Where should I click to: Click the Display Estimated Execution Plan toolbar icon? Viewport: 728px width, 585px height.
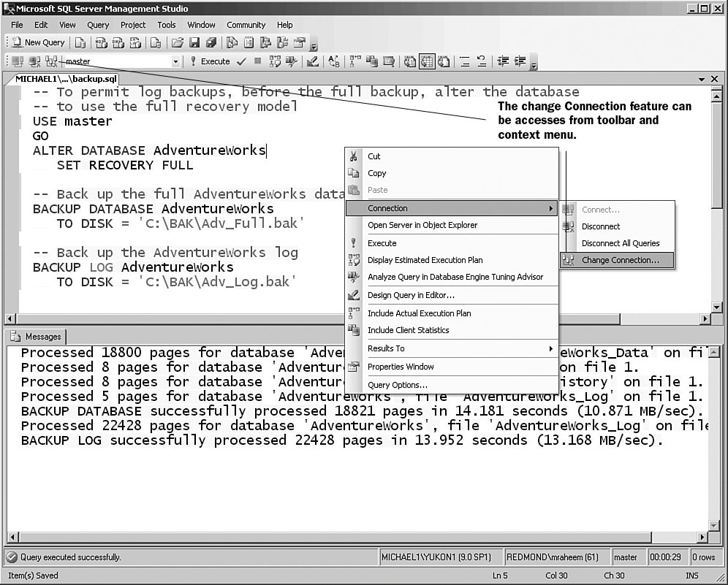pos(275,61)
